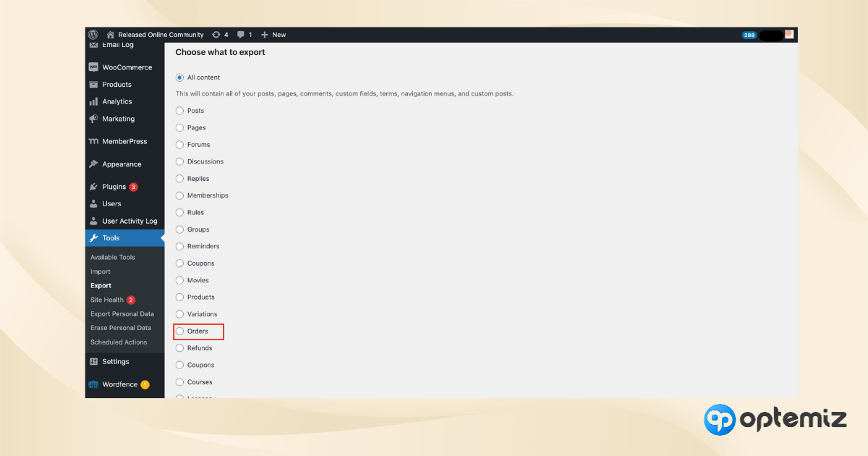Open the WordPress logo menu

coord(93,34)
